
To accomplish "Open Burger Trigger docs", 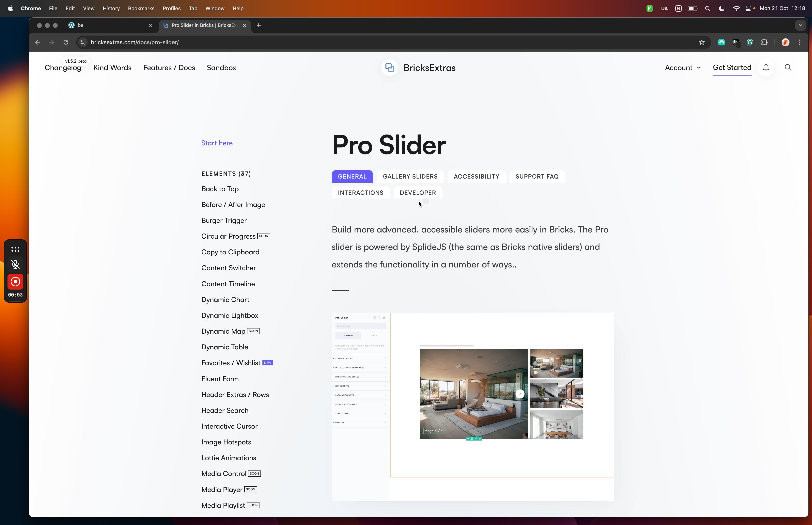I will (224, 221).
